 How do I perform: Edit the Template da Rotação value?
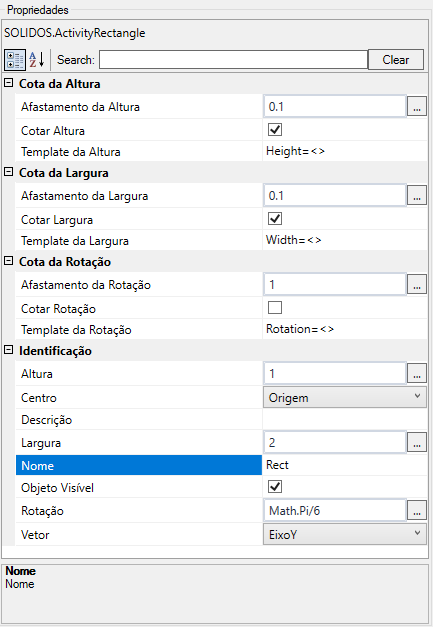coord(345,329)
